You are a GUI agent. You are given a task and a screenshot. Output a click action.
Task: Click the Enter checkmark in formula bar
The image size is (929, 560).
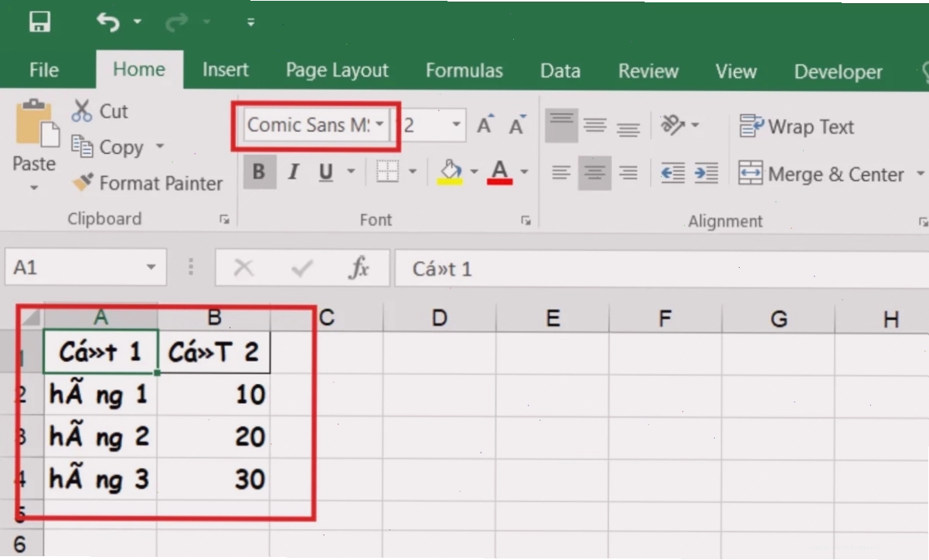[302, 268]
